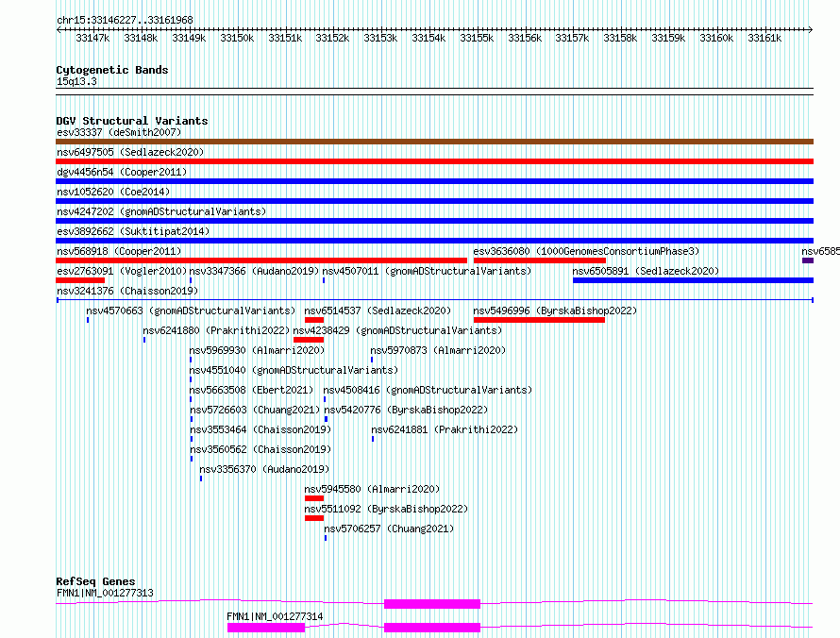The height and width of the screenshot is (638, 840).
Task: Click the FMN1|NM_001277314 gene label
Action: 275,616
